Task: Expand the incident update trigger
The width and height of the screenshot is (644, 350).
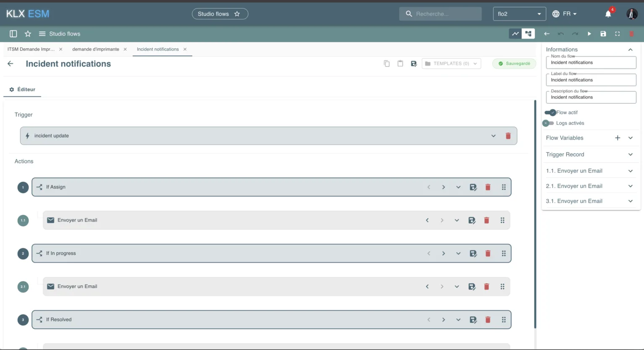Action: [493, 136]
